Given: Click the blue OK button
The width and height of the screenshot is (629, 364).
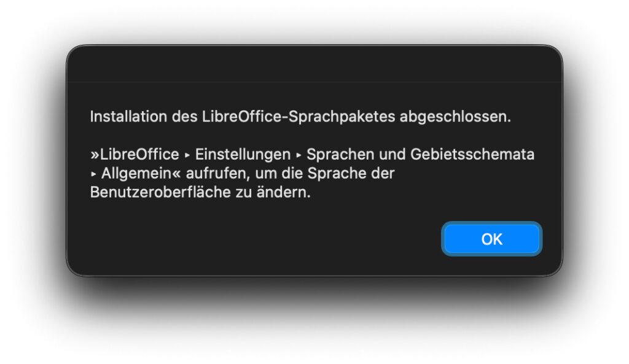Looking at the screenshot, I should tap(491, 239).
